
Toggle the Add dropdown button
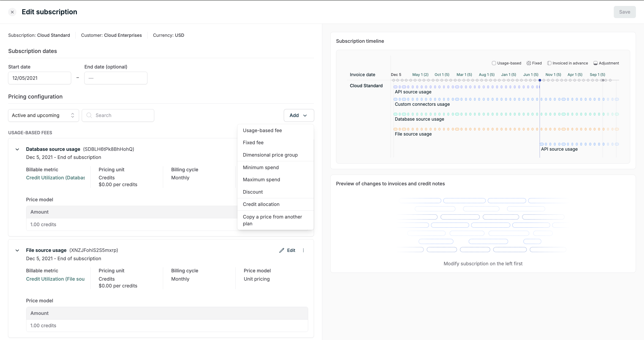299,115
